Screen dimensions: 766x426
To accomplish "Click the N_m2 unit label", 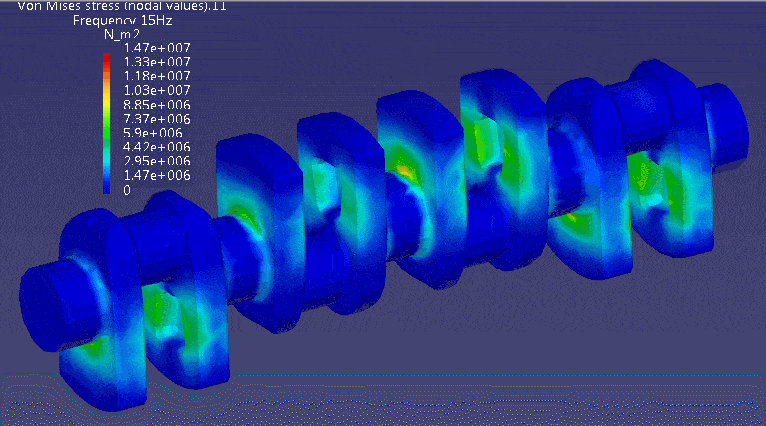I will pos(121,34).
